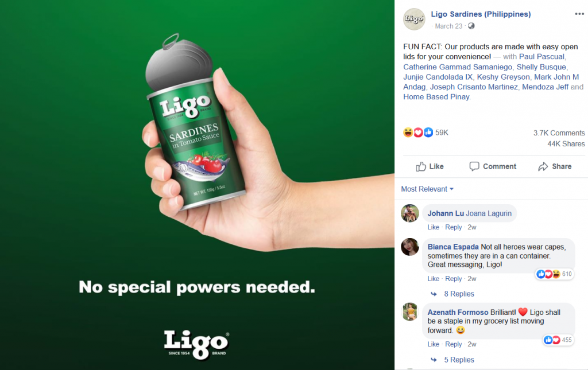The height and width of the screenshot is (370, 588).
Task: Open tagged profile Paul Pascual
Action: [541, 57]
